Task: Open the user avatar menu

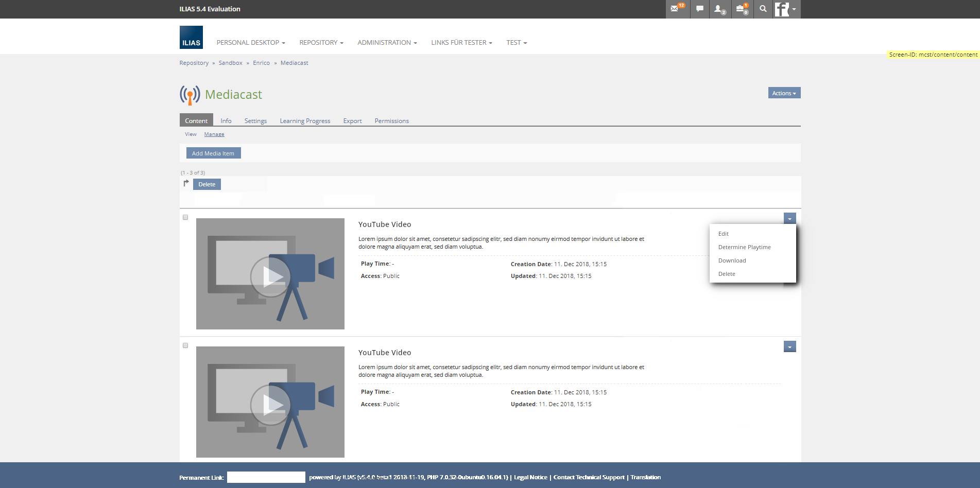Action: pos(786,9)
